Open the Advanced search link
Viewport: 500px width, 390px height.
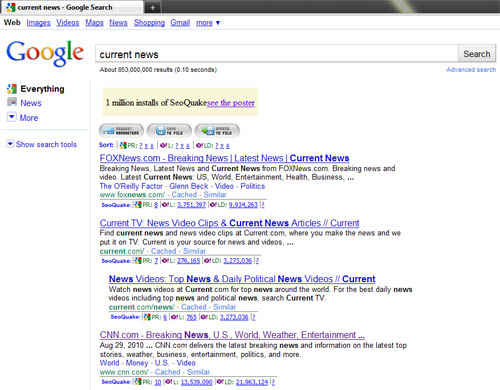(471, 70)
